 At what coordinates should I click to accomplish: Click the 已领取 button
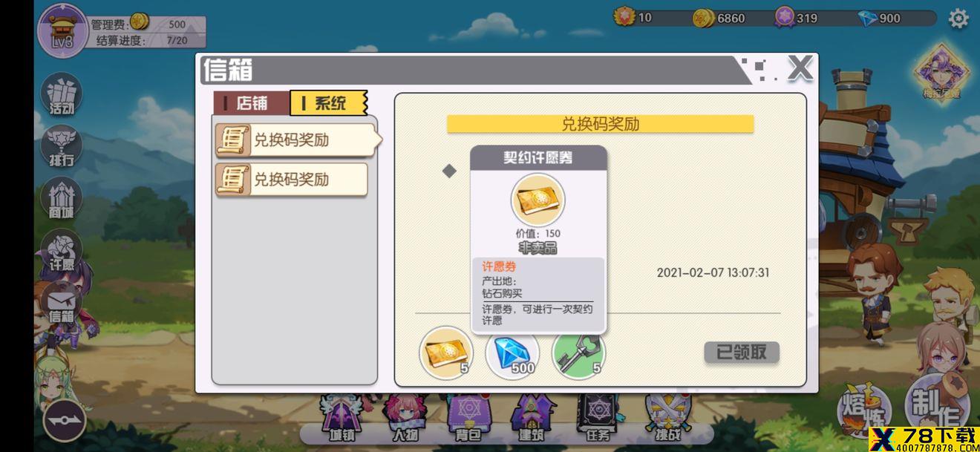(x=742, y=353)
